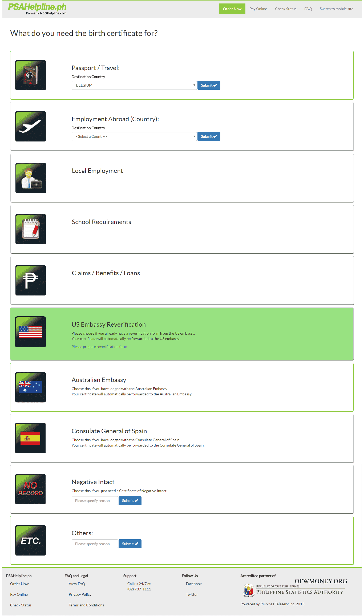Image resolution: width=364 pixels, height=616 pixels.
Task: Click the Spain flag icon
Action: [30, 438]
